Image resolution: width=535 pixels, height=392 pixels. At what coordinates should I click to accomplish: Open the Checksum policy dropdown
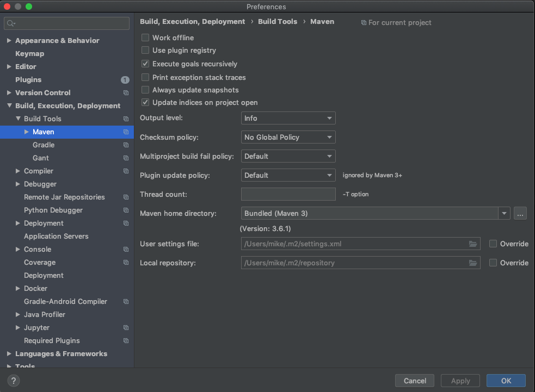pos(288,137)
